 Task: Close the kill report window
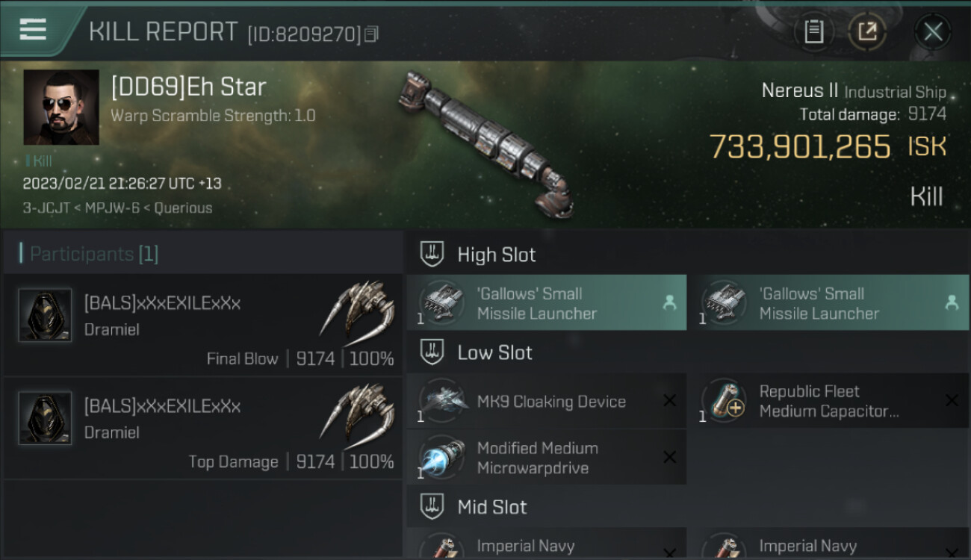tap(932, 31)
